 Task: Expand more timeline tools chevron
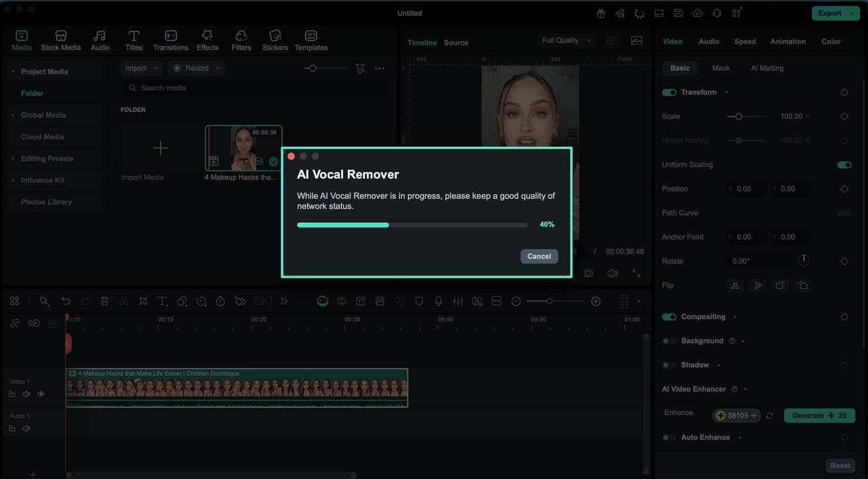284,302
